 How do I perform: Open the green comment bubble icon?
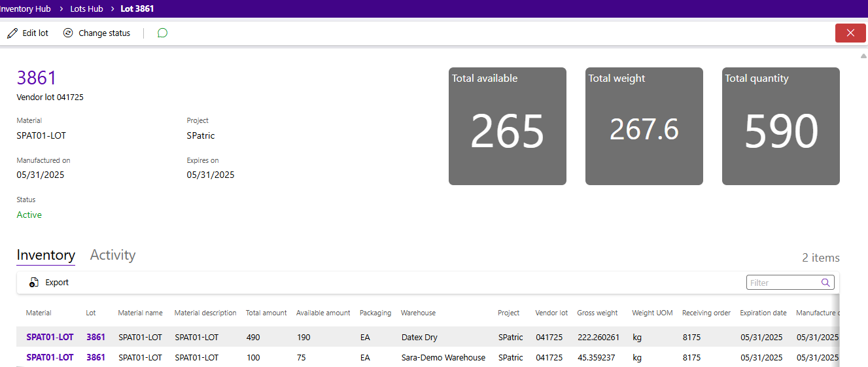[163, 33]
